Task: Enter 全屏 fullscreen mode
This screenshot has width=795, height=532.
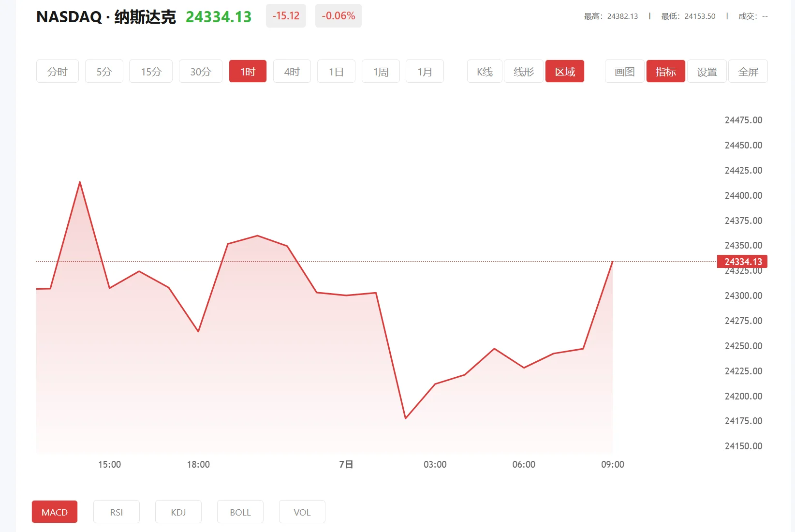Action: pyautogui.click(x=748, y=71)
